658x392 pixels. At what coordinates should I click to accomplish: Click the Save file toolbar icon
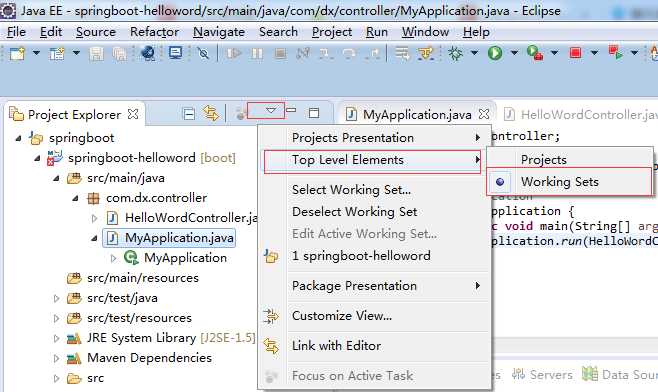point(97,54)
